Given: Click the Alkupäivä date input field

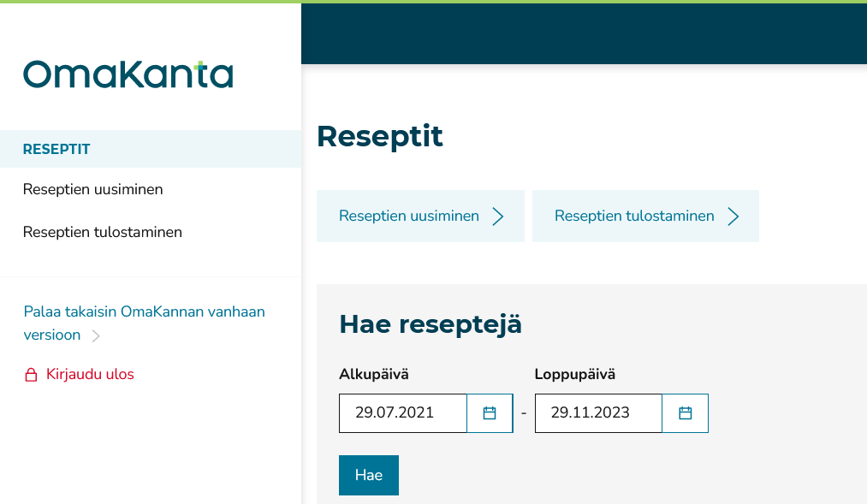Looking at the screenshot, I should [x=402, y=412].
